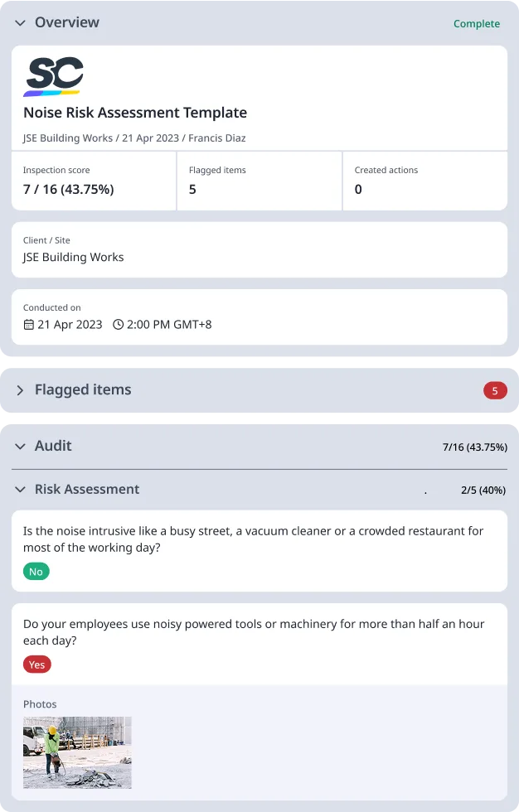Collapse the Risk Assessment section
Screen dimensions: 519x812
[x=20, y=489]
